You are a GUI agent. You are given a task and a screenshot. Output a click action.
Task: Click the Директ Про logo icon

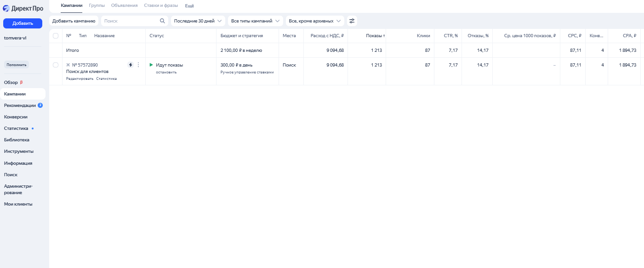6,8
